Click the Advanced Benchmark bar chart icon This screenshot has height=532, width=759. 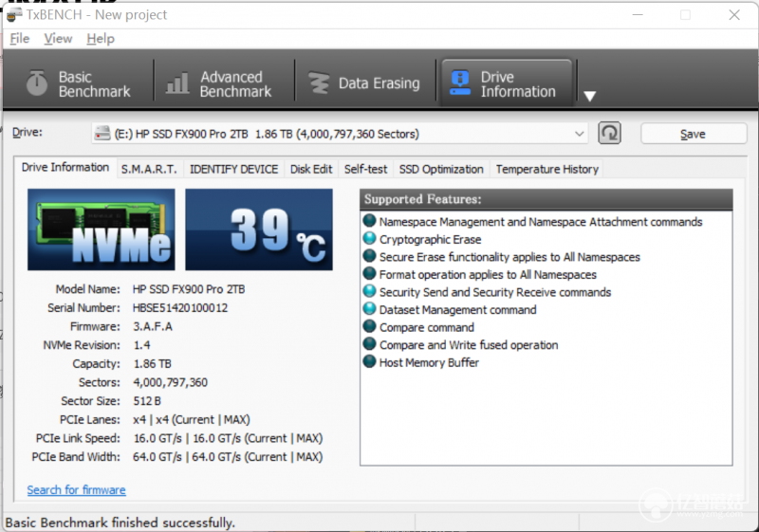point(177,83)
